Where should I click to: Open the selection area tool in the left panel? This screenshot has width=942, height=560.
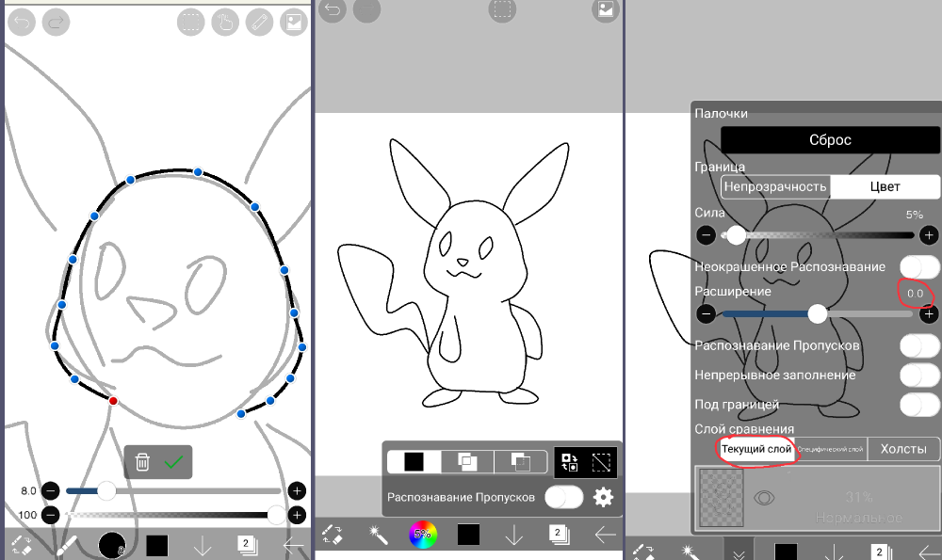(x=191, y=23)
